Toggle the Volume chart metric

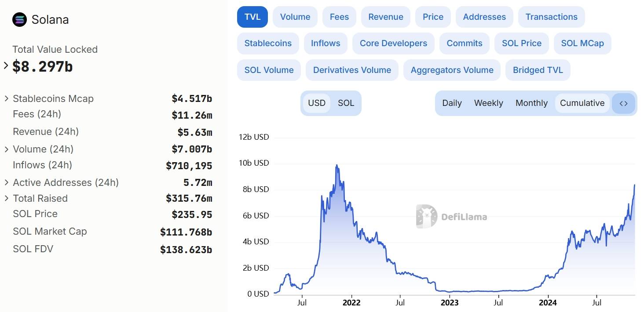coord(295,17)
